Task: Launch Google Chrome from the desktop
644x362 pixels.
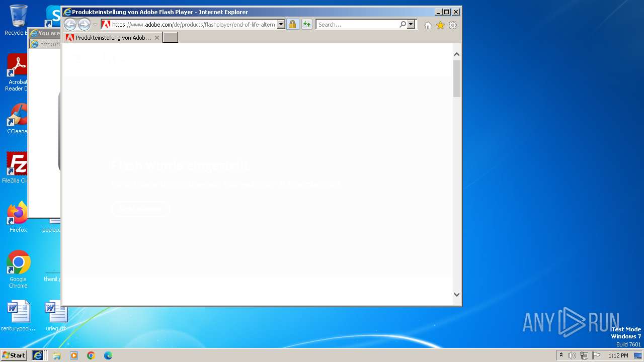Action: coord(18,269)
